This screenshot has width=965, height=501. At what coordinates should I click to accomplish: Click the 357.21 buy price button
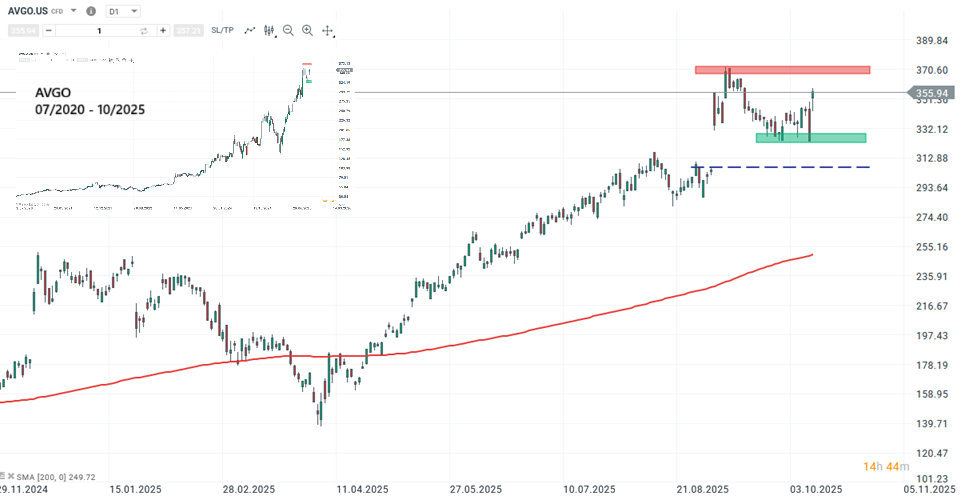187,31
